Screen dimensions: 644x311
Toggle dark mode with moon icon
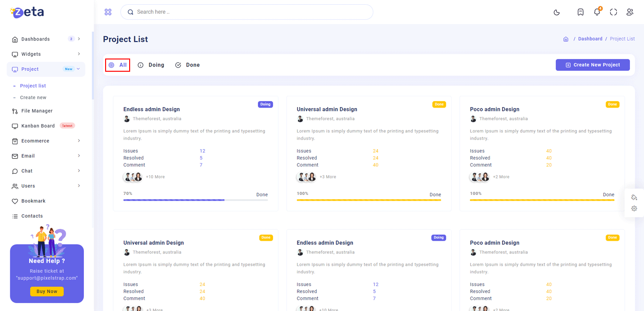pos(557,12)
